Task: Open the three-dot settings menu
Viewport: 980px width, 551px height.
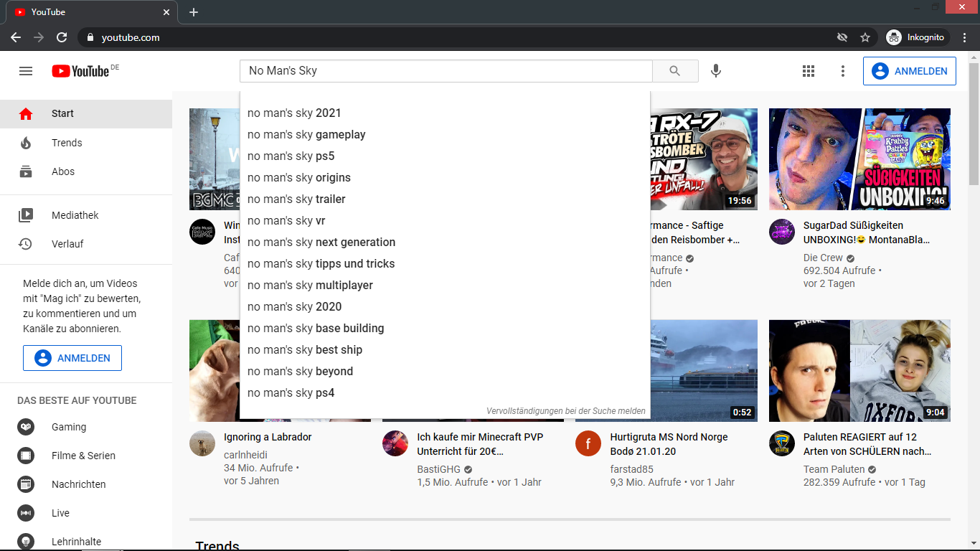Action: click(843, 71)
